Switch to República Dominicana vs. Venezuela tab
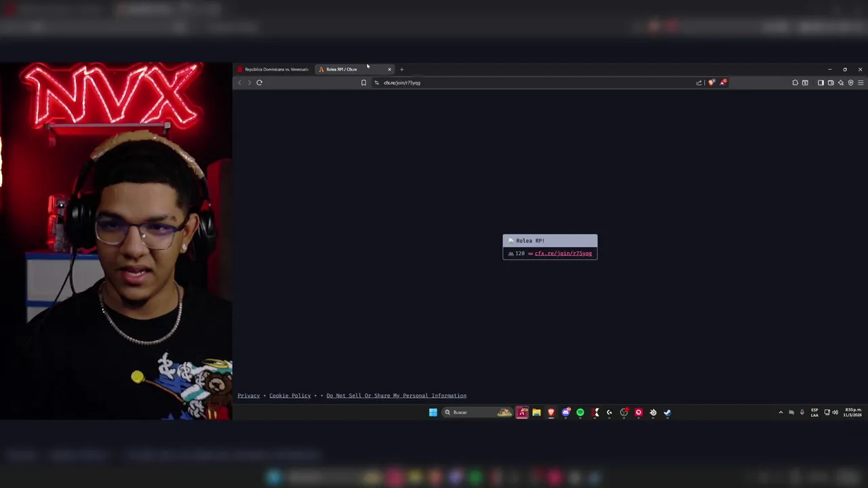 click(273, 69)
